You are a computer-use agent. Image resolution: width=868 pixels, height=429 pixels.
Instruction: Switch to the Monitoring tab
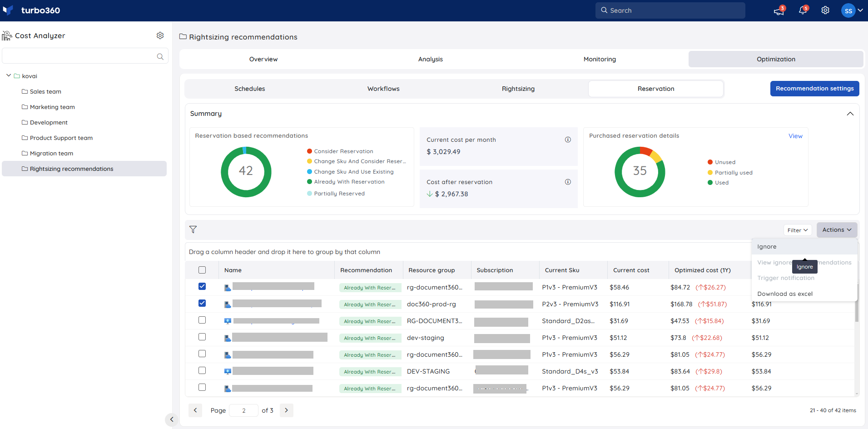600,59
